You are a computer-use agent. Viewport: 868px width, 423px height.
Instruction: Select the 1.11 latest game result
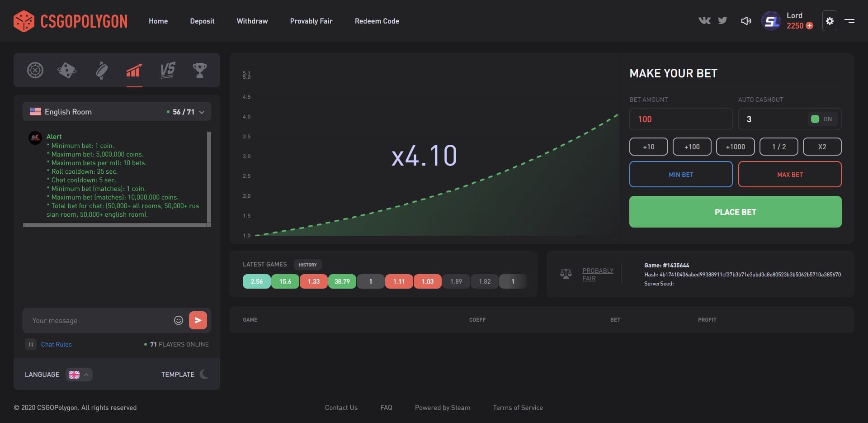[x=399, y=281]
